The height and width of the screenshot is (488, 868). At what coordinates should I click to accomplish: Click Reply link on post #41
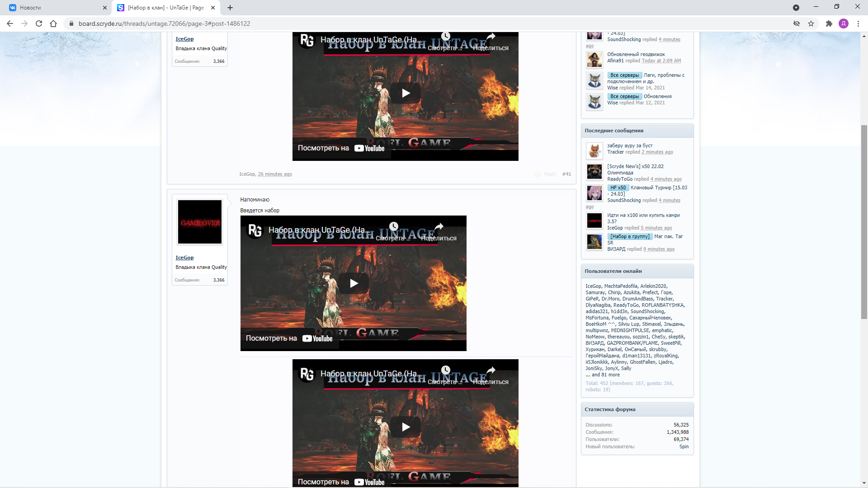tap(550, 174)
